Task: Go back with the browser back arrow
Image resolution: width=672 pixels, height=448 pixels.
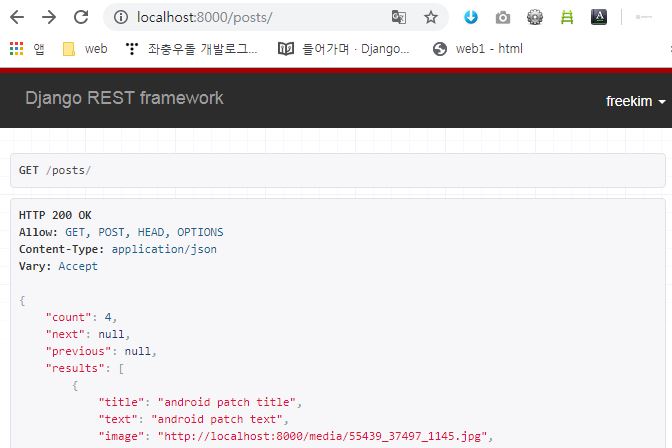Action: coord(17,17)
